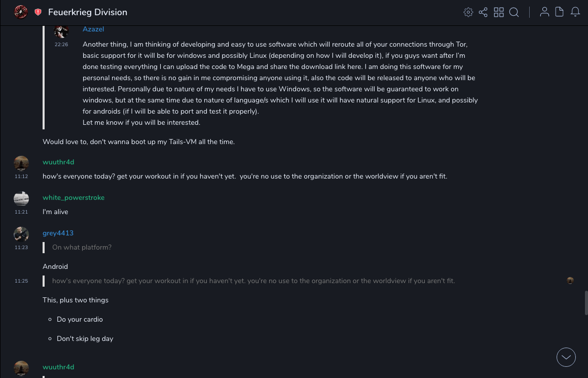Click the grey4413 profile avatar
The width and height of the screenshot is (588, 378).
pyautogui.click(x=21, y=234)
